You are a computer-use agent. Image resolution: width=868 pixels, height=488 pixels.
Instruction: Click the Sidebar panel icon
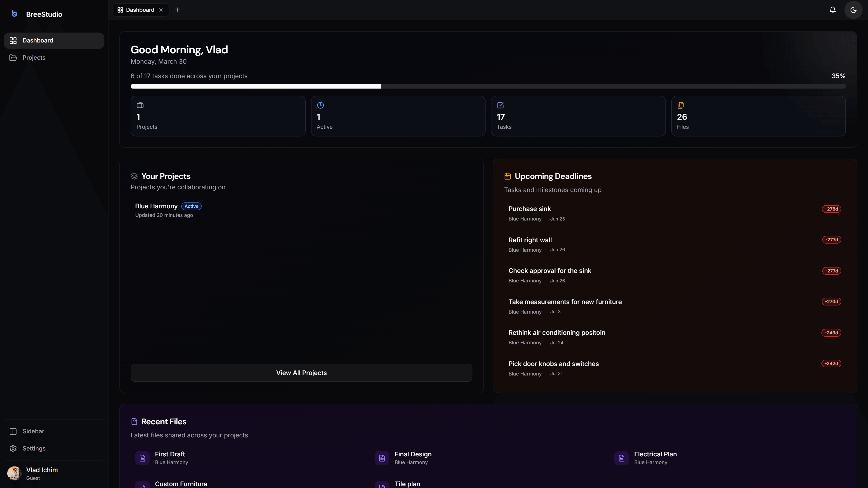(13, 431)
